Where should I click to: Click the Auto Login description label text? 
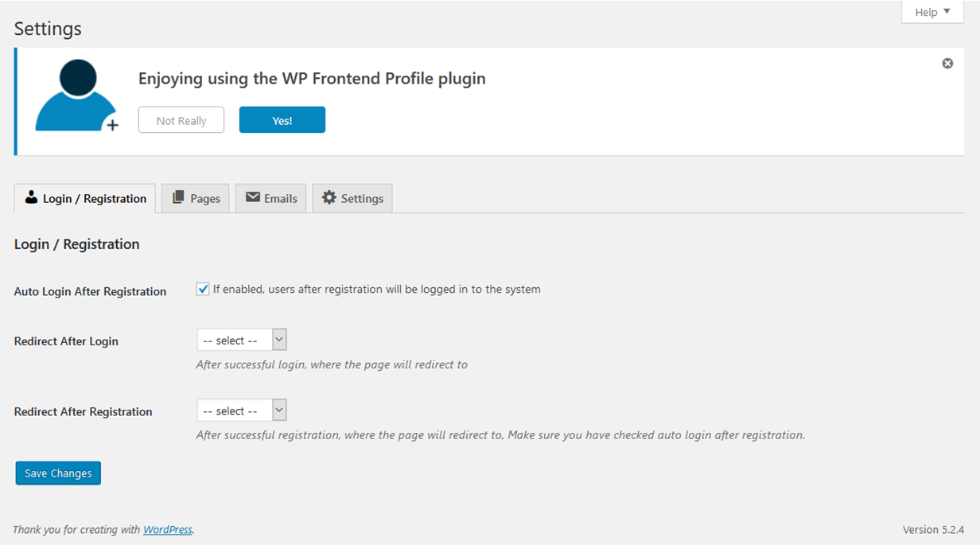click(x=376, y=290)
